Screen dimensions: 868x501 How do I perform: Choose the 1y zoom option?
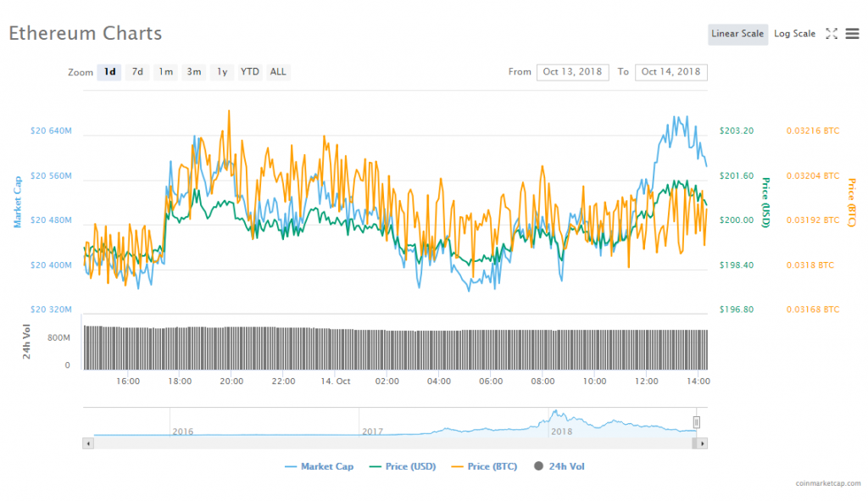pyautogui.click(x=222, y=72)
